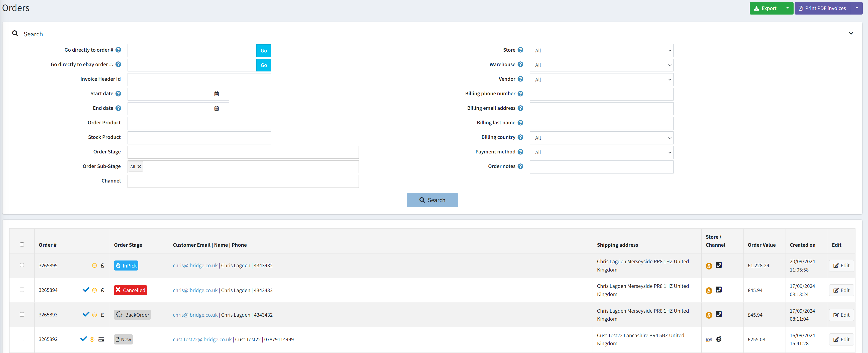The width and height of the screenshot is (868, 353).
Task: Tick the checkbox for order 3265892
Action: [x=22, y=339]
